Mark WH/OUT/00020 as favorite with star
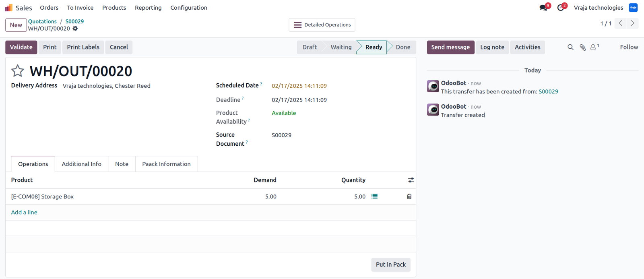This screenshot has height=279, width=644. [17, 71]
